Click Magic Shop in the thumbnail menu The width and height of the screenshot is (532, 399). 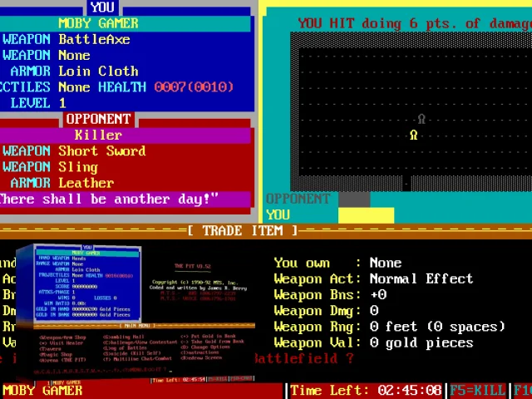click(56, 354)
